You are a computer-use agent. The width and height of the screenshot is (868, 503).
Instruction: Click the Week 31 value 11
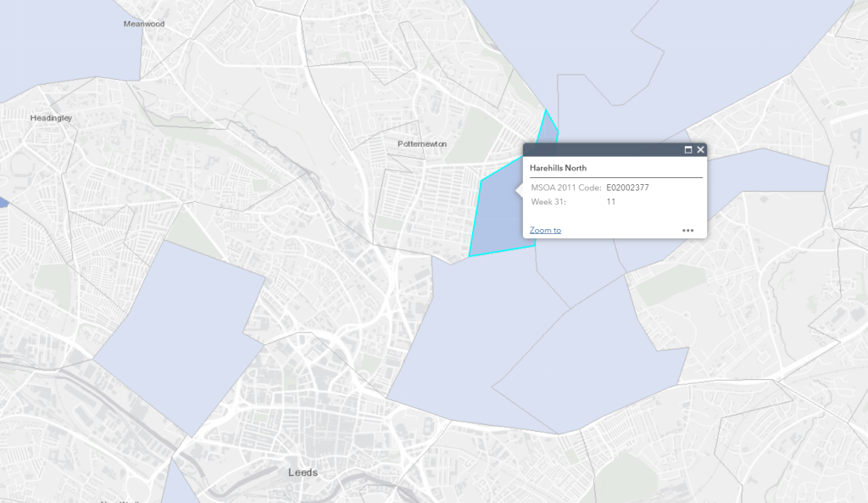tap(610, 202)
